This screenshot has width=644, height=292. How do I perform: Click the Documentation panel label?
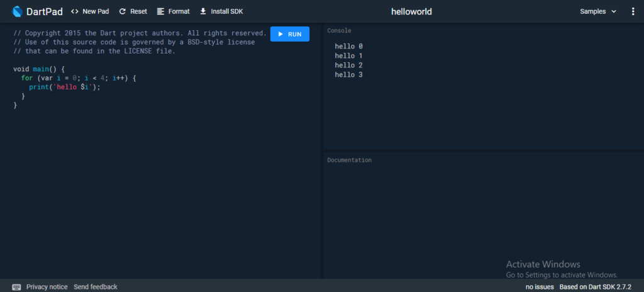[350, 160]
